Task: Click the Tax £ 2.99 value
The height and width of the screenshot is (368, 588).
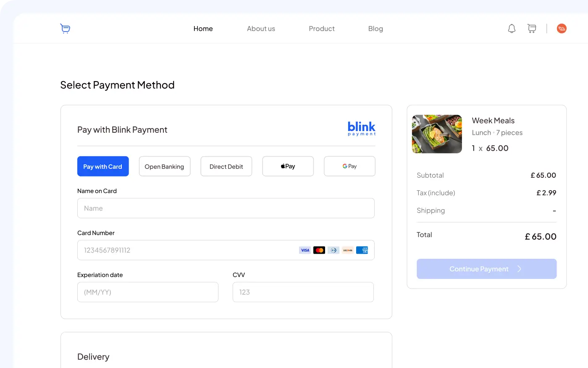Action: 546,193
